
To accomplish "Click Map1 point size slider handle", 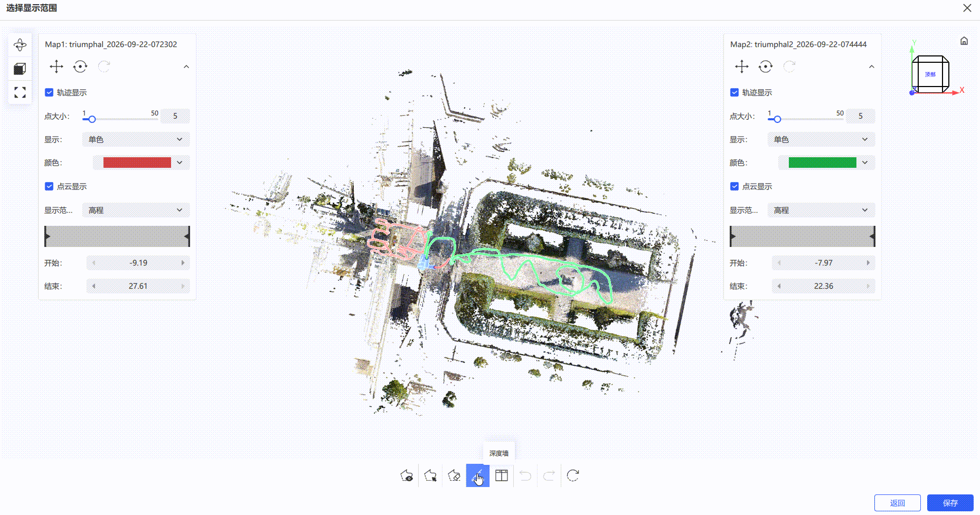I will (x=92, y=119).
